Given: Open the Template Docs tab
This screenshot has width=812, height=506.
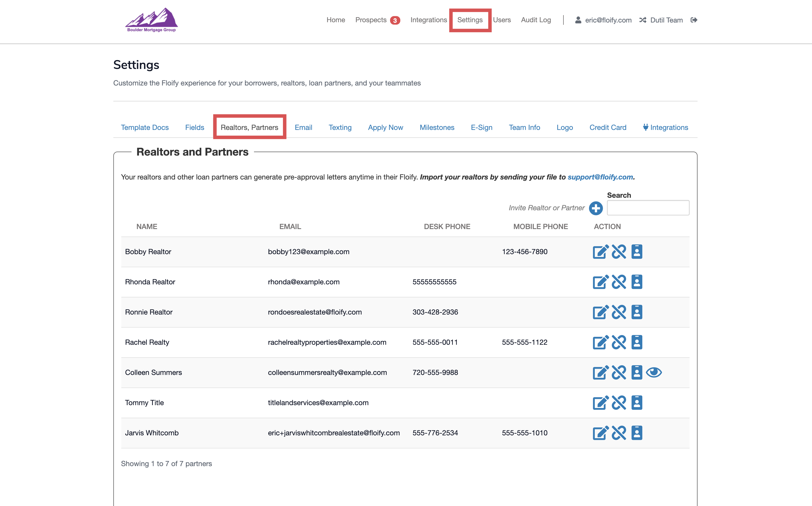Looking at the screenshot, I should 144,128.
